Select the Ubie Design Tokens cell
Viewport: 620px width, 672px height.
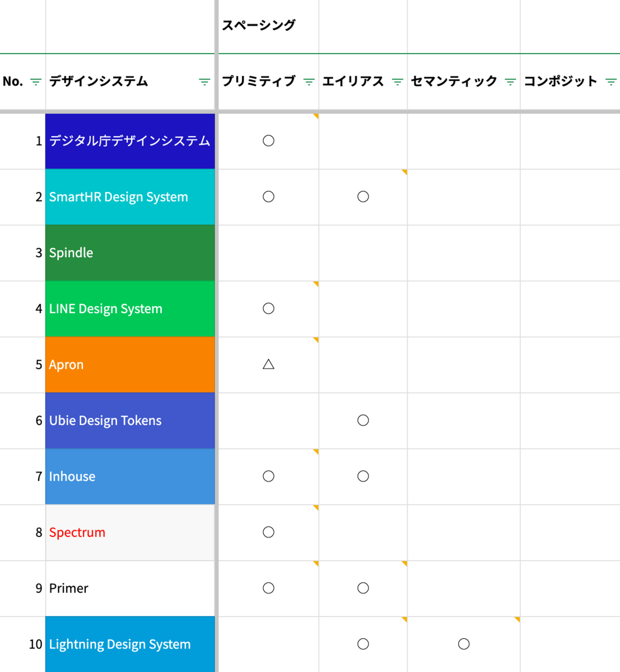[x=130, y=421]
